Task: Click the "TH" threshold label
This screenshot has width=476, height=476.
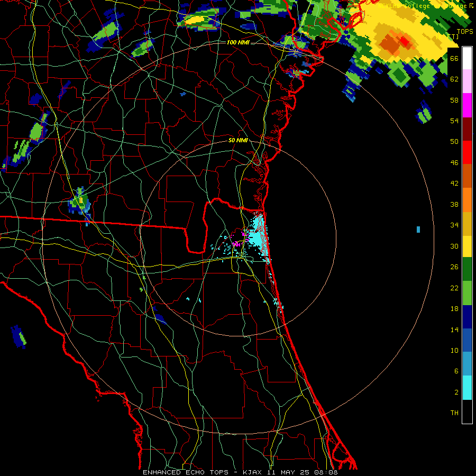Action: click(x=454, y=413)
